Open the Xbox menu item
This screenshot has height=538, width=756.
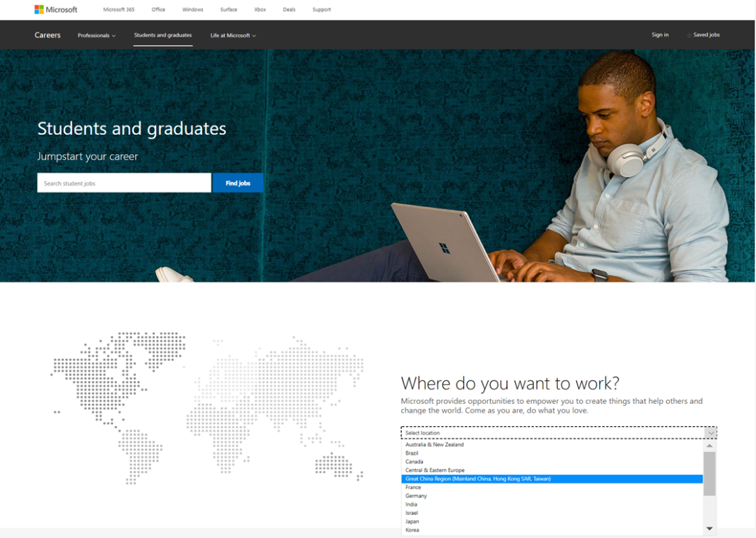[260, 9]
